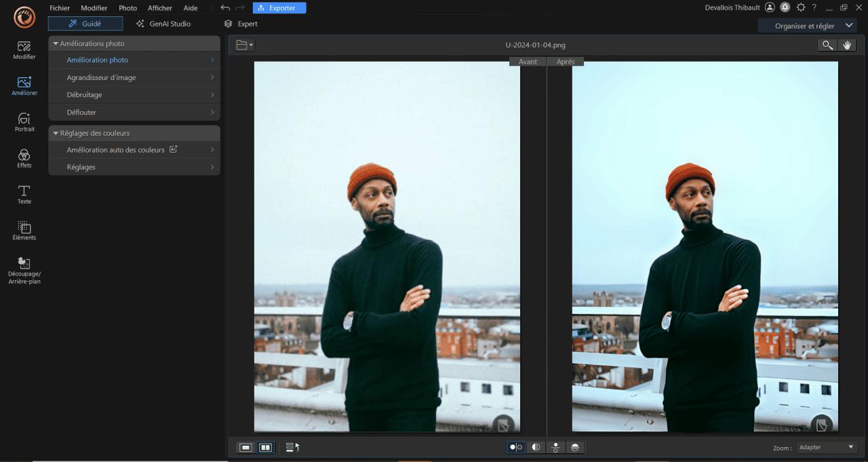The height and width of the screenshot is (462, 868).
Task: Switch to single image view mode
Action: (245, 447)
